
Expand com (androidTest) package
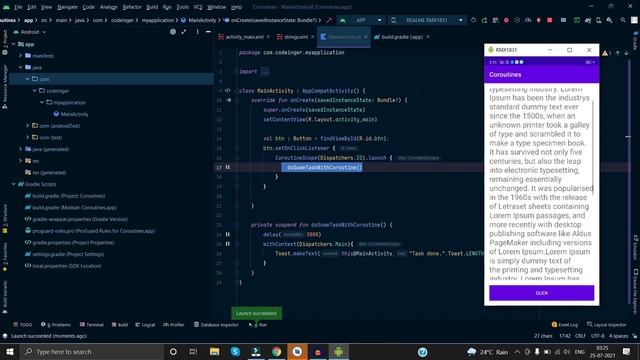[x=28, y=126]
